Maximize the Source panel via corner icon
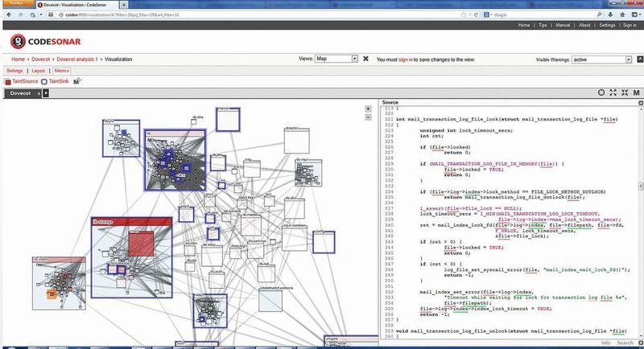 tap(641, 102)
